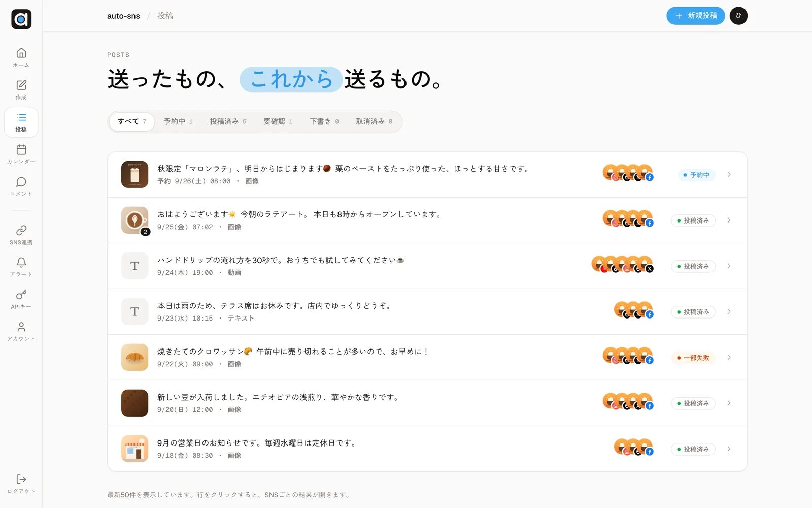Switch to the 予約中 tab
Image resolution: width=812 pixels, height=508 pixels.
pos(178,121)
